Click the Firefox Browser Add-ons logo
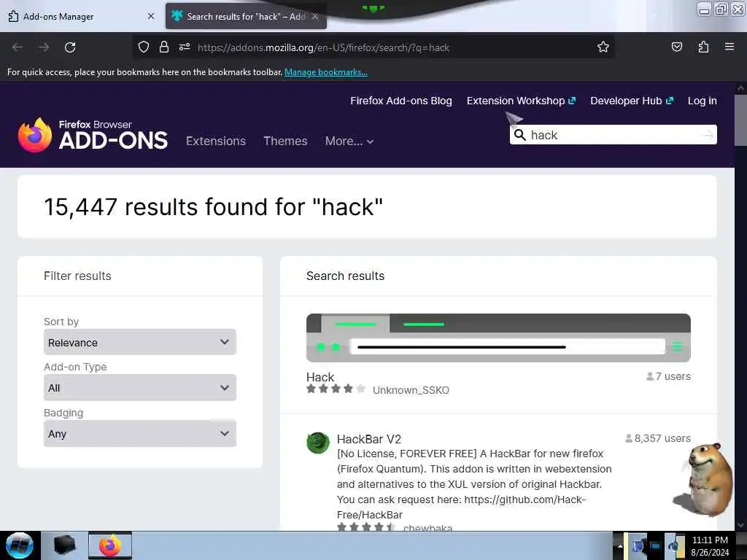The height and width of the screenshot is (560, 747). pos(93,135)
